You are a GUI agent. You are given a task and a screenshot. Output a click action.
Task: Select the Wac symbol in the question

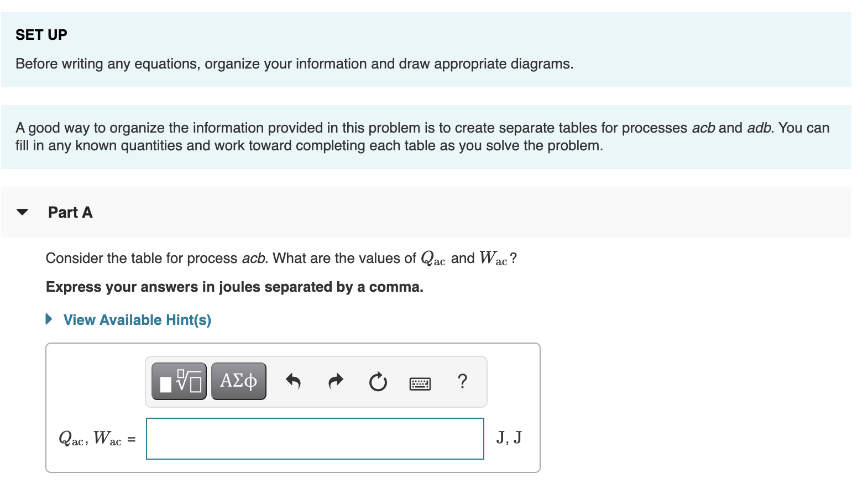(493, 259)
